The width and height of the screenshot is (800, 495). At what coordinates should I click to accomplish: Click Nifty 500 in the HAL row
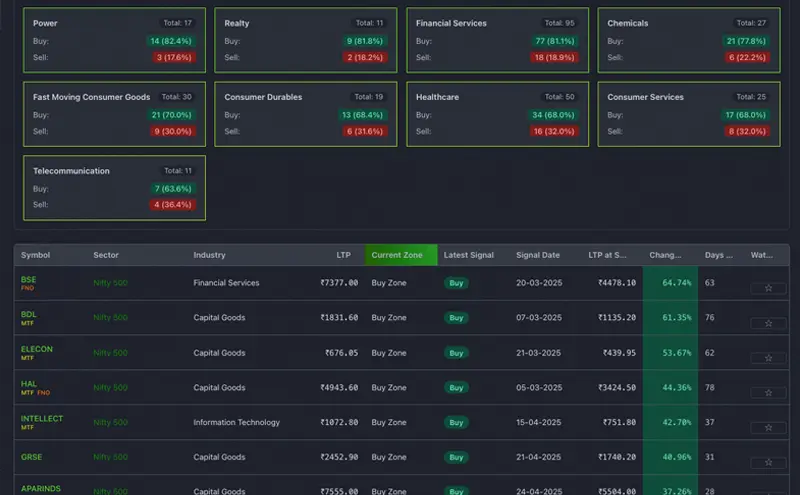(110, 388)
